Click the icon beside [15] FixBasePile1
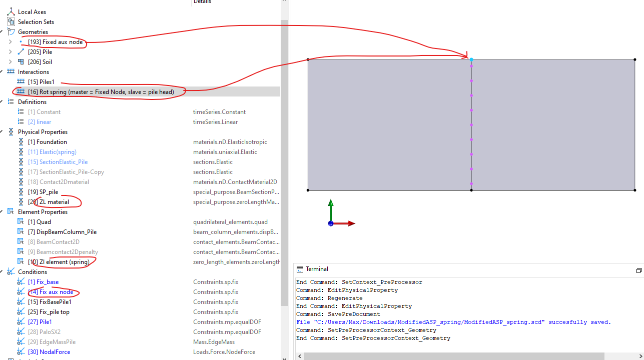 (x=21, y=301)
